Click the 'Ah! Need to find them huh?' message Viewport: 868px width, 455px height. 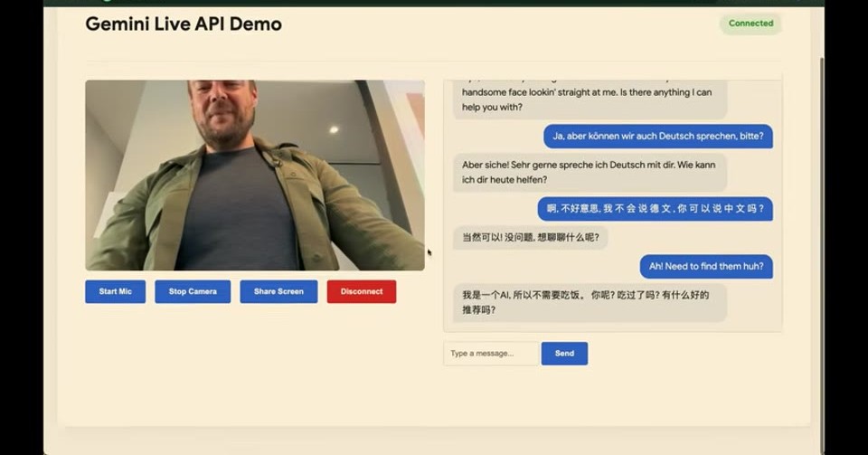[x=706, y=266]
